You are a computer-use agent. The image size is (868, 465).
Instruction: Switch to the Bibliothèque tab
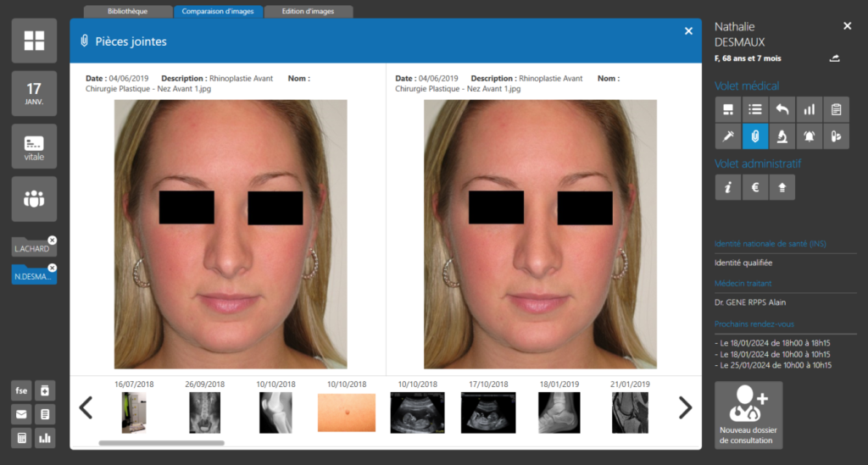[x=128, y=12]
